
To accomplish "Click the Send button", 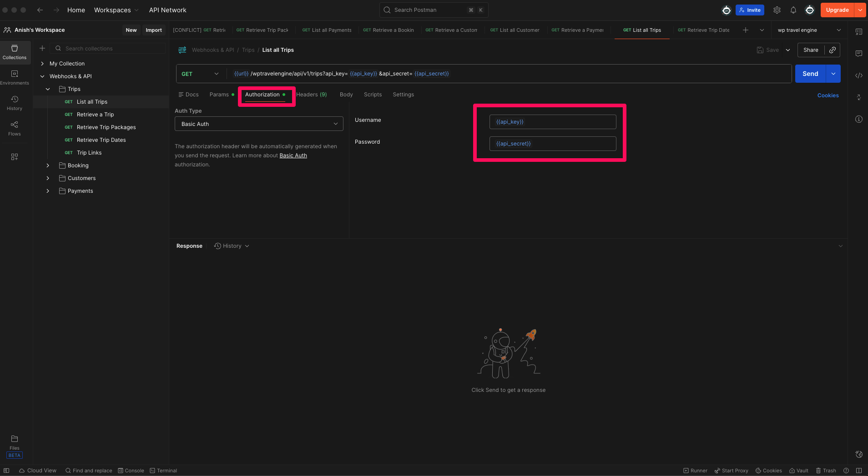I will click(810, 74).
